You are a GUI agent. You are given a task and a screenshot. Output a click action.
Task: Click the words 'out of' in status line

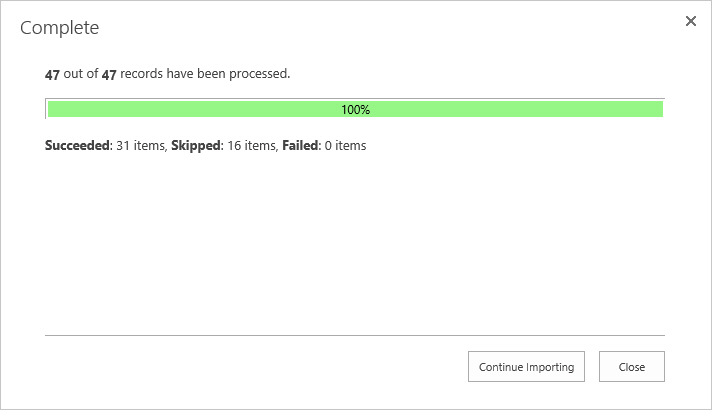[81, 74]
